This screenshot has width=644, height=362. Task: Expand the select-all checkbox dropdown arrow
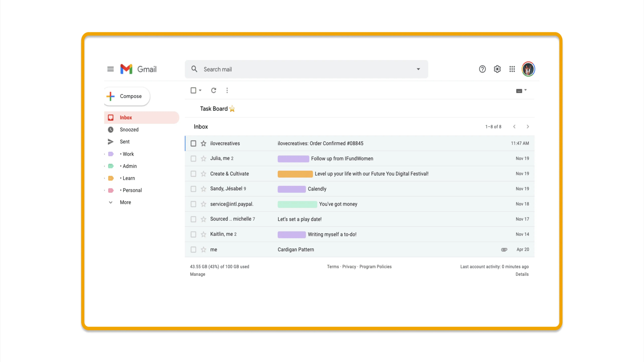(x=200, y=90)
